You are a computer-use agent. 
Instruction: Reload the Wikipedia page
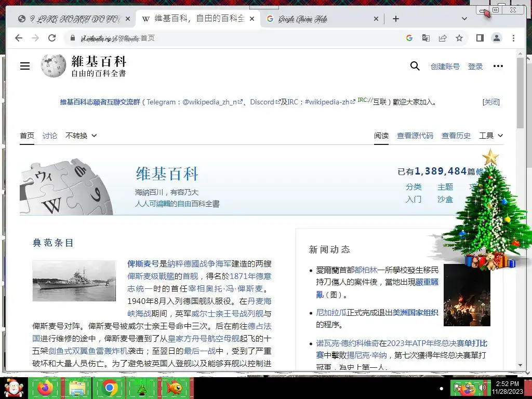point(52,38)
